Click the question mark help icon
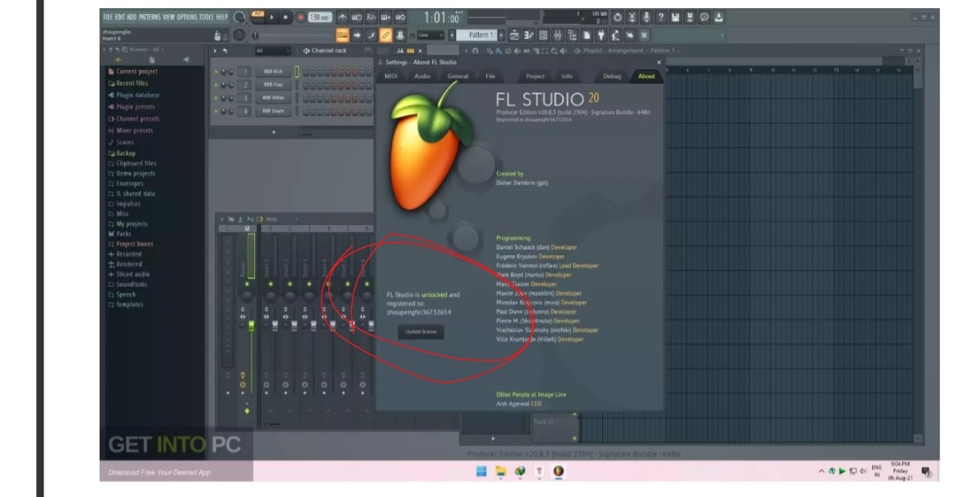980x497 pixels. (661, 17)
